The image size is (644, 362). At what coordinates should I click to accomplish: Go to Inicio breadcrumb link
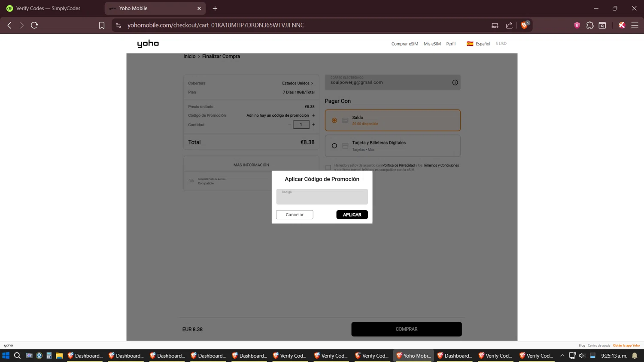tap(189, 56)
